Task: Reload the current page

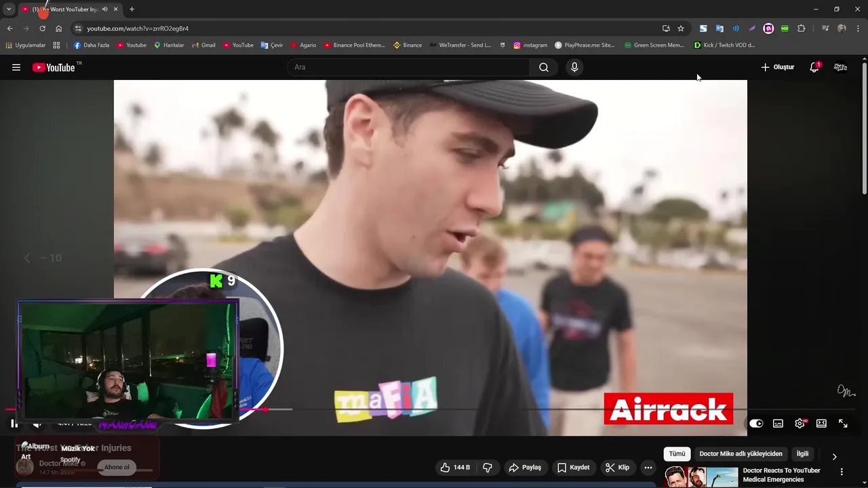Action: tap(42, 28)
